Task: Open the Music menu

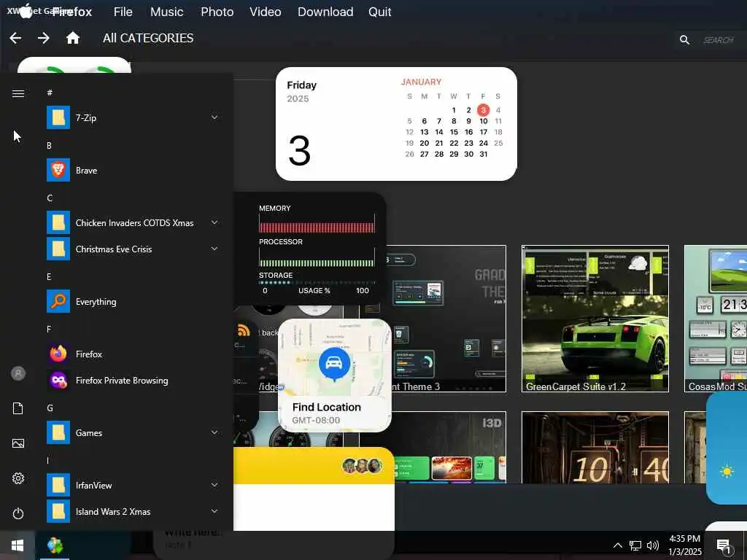Action: pos(167,12)
